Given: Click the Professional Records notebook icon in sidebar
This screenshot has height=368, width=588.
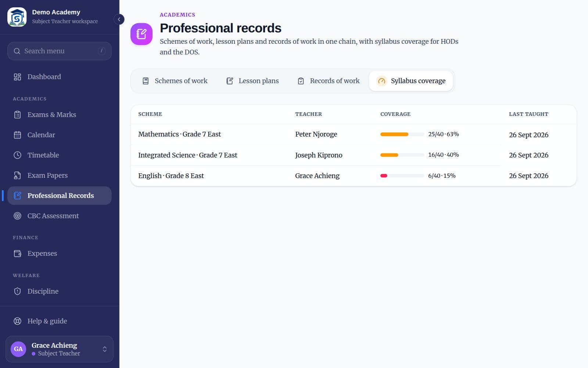Looking at the screenshot, I should tap(17, 196).
